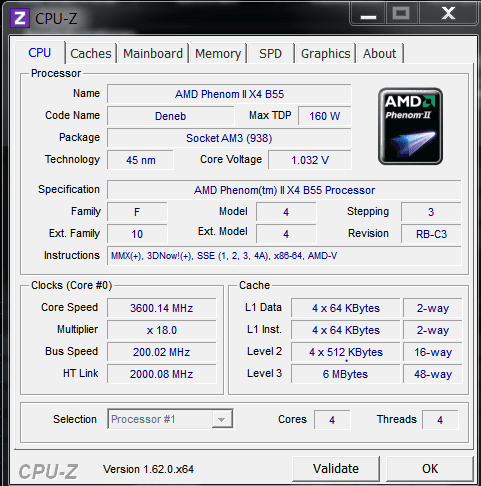Click the Core Speed value 3600.14 MHz
The height and width of the screenshot is (486, 481).
(x=162, y=308)
